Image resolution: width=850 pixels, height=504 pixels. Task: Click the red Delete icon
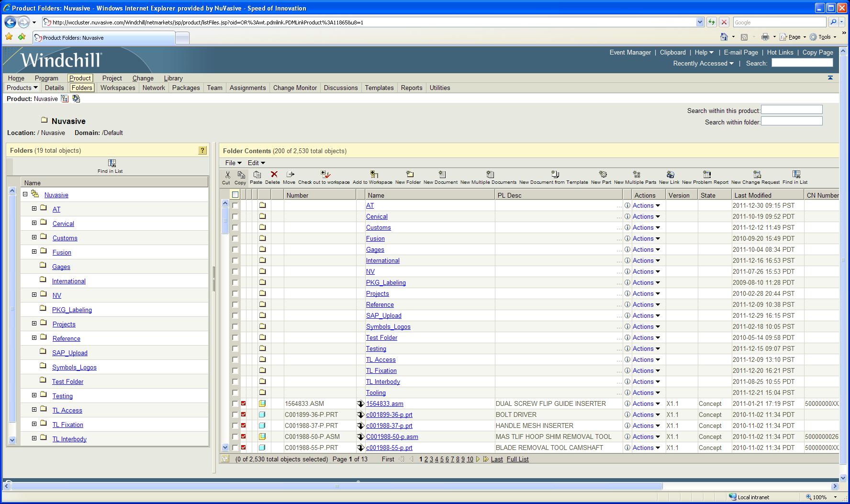tap(274, 174)
